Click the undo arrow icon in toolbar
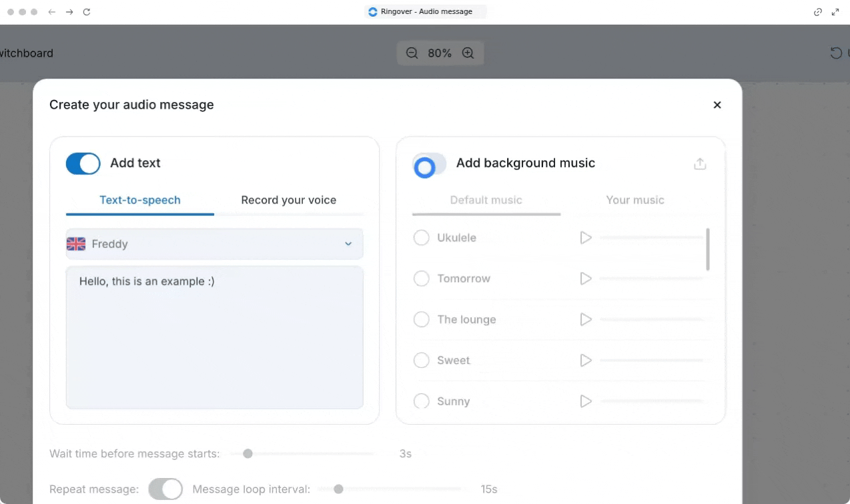The width and height of the screenshot is (850, 504). (x=836, y=53)
